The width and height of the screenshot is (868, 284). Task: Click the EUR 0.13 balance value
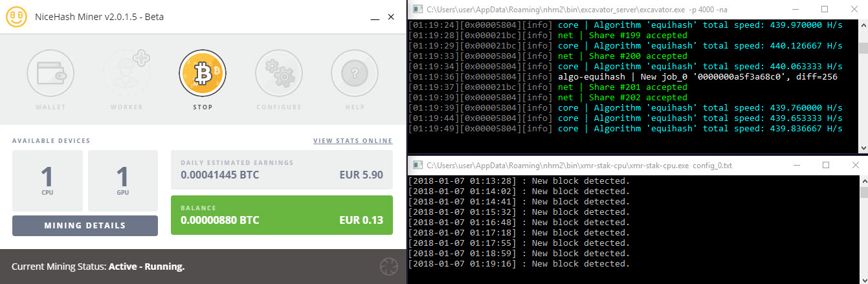pos(361,221)
